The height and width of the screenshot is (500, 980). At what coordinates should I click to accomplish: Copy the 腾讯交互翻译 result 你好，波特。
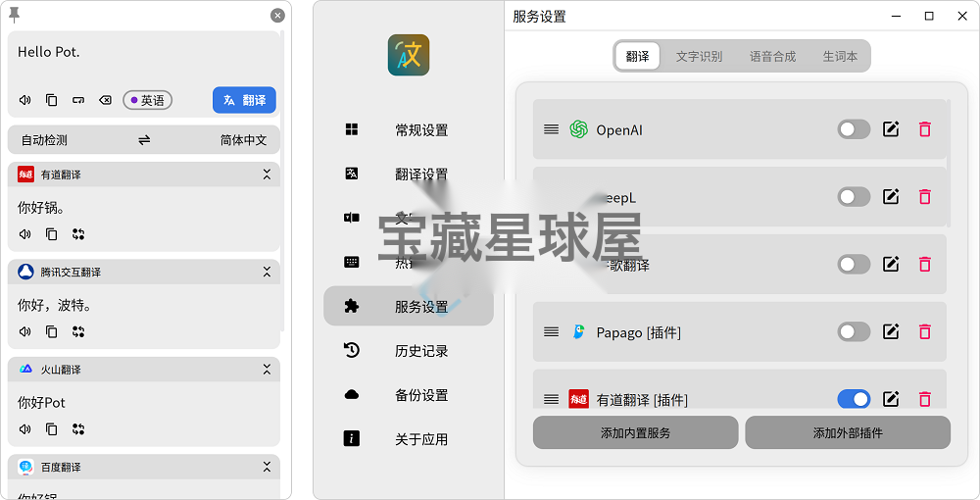coord(52,332)
